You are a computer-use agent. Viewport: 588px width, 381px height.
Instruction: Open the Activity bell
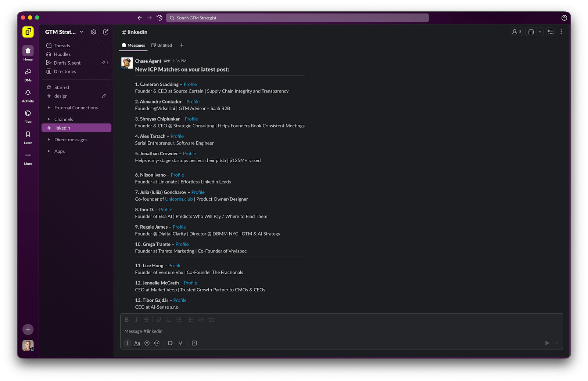28,95
